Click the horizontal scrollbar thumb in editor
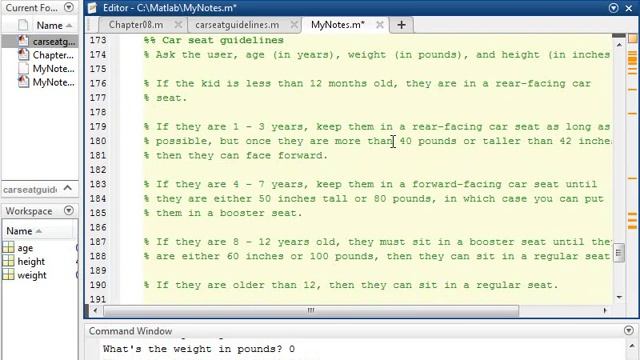640x360 pixels. [x=311, y=311]
